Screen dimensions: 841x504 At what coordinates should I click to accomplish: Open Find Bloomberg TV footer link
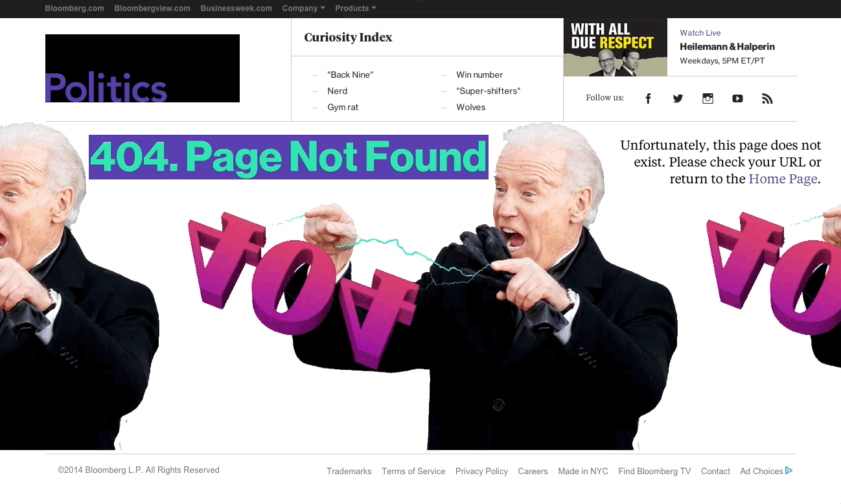pos(654,472)
